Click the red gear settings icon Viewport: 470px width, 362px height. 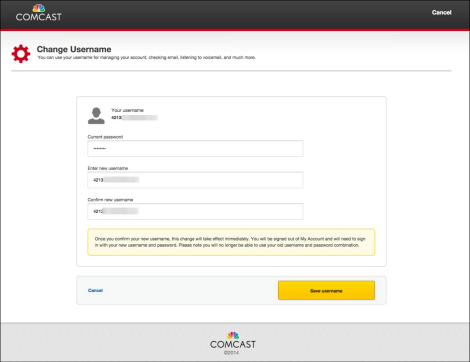(x=21, y=54)
